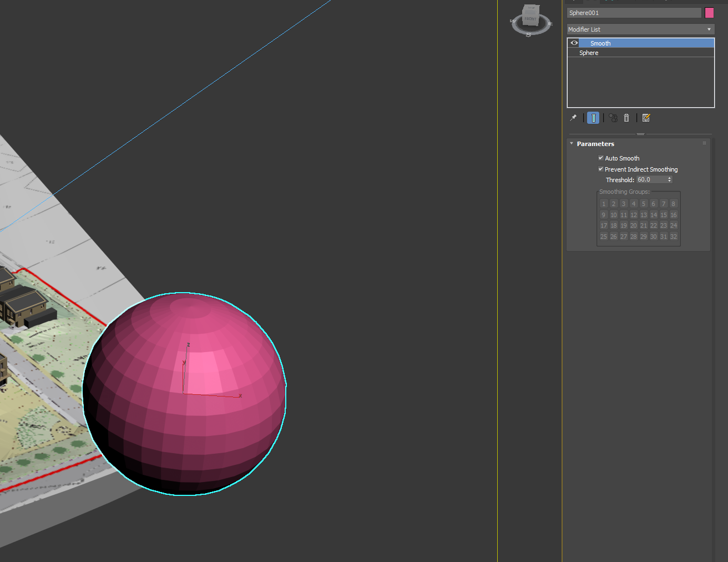Open Configure Modifier Sets icon
The height and width of the screenshot is (562, 728).
(646, 118)
